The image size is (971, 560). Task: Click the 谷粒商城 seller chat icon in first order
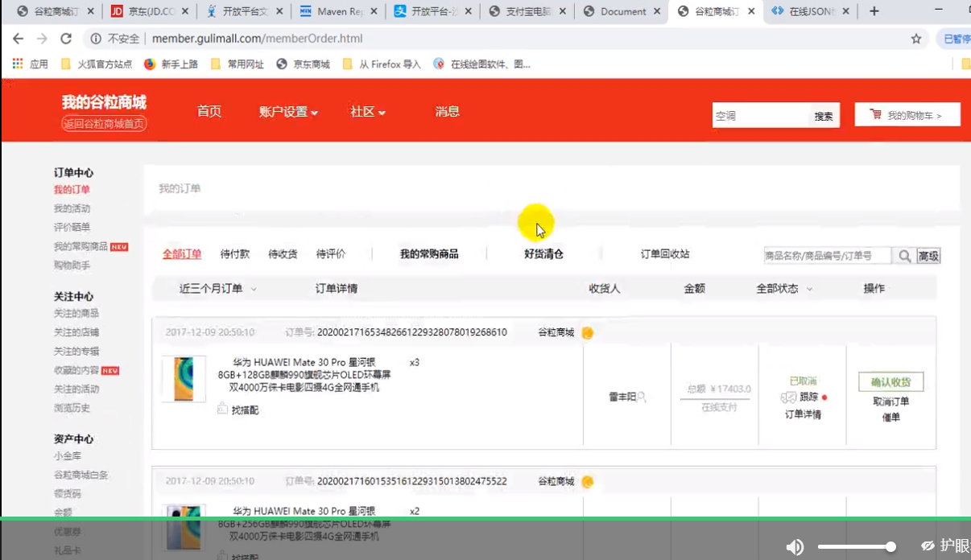point(588,332)
